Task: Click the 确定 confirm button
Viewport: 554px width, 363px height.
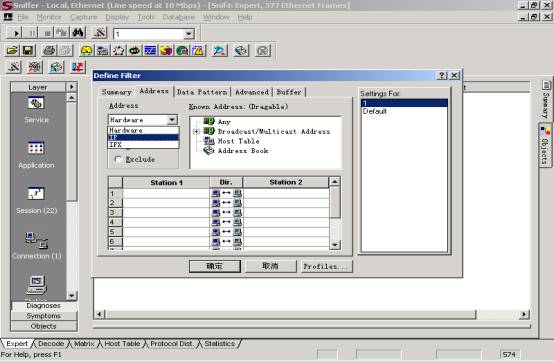Action: coord(214,267)
